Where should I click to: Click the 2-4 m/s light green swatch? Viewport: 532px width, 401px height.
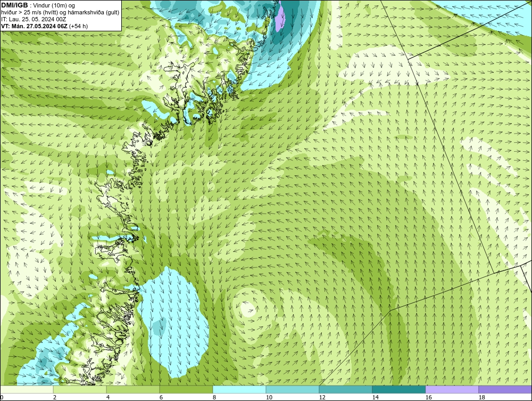[80, 389]
